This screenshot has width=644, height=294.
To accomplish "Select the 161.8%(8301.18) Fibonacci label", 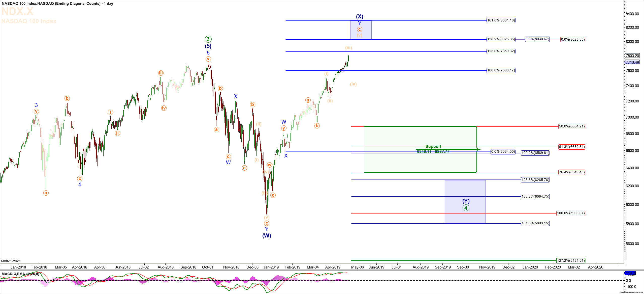I will (501, 20).
